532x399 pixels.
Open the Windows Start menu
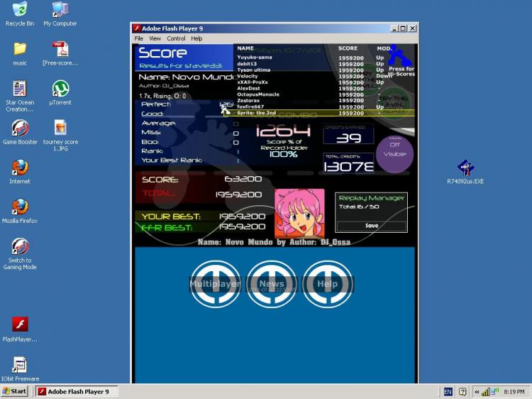pos(14,391)
